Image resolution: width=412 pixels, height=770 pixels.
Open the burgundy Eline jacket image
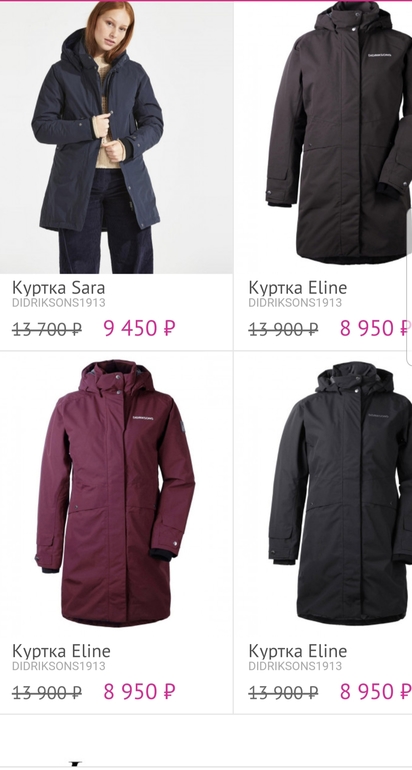tap(116, 494)
